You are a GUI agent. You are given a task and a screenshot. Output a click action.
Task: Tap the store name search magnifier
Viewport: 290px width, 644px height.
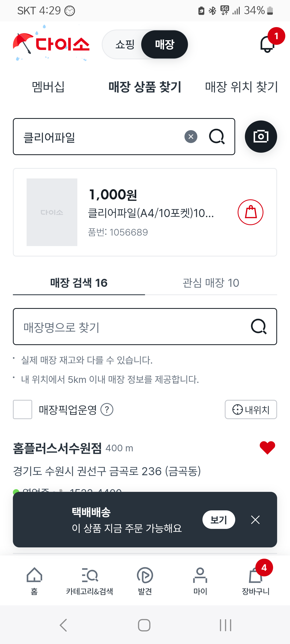(x=259, y=327)
